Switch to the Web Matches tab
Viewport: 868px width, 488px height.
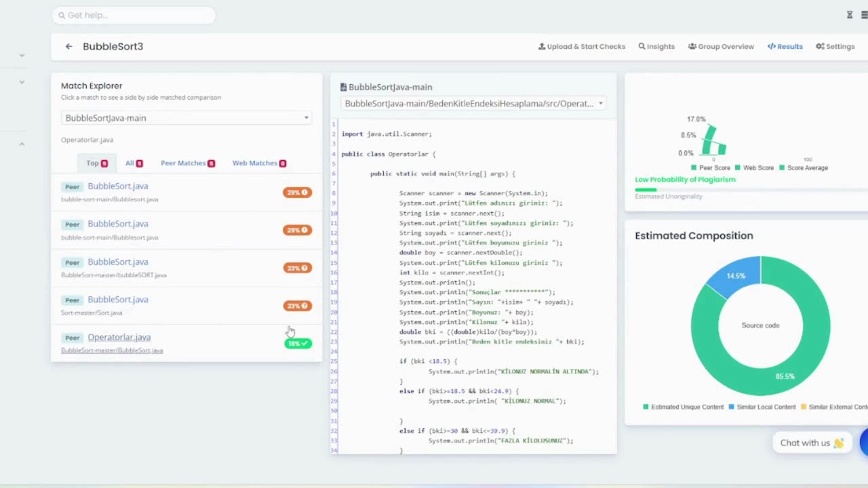(259, 163)
